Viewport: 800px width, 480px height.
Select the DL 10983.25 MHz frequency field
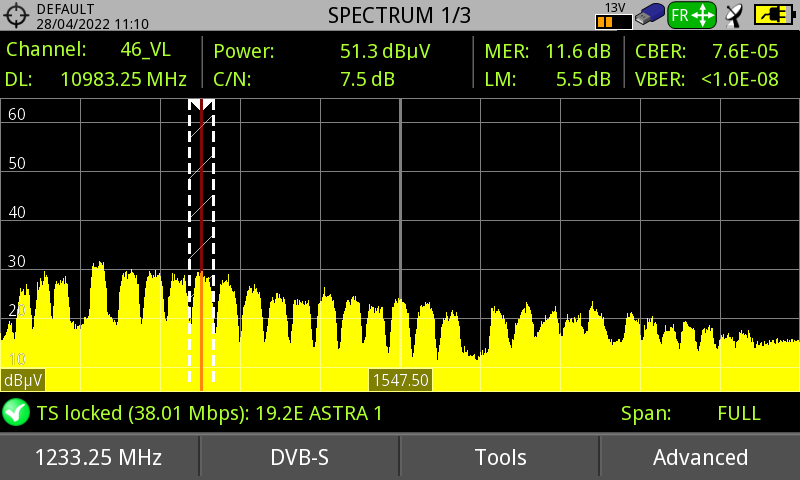[100, 79]
